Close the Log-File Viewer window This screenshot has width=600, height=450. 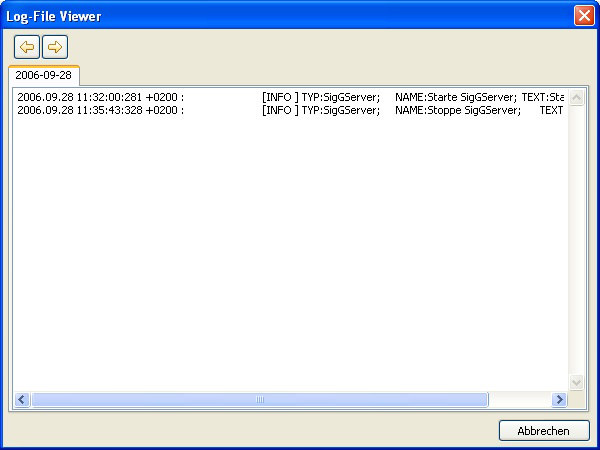click(583, 16)
